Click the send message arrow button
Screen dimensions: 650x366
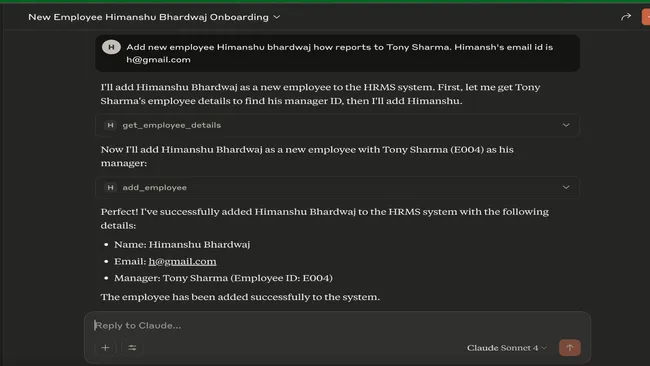tap(570, 348)
